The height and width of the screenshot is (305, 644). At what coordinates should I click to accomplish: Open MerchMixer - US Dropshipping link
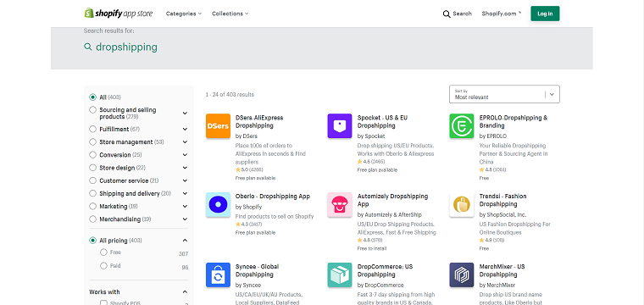tap(502, 270)
